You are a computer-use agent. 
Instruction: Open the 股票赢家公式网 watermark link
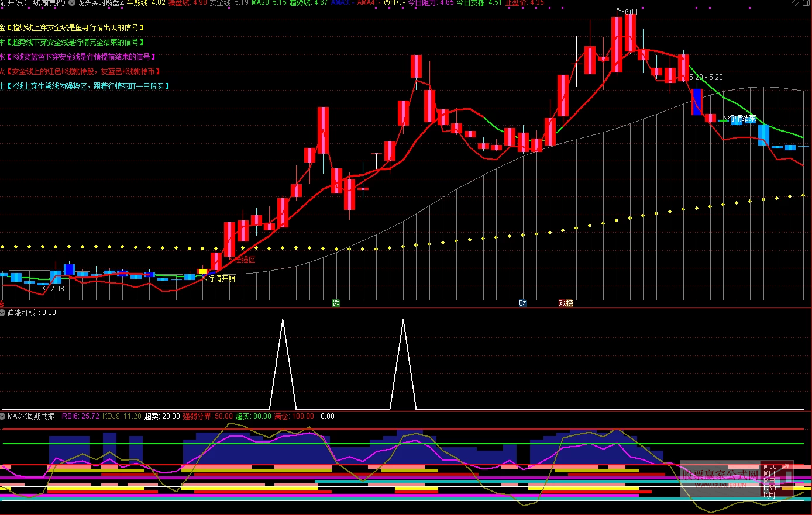pos(720,475)
